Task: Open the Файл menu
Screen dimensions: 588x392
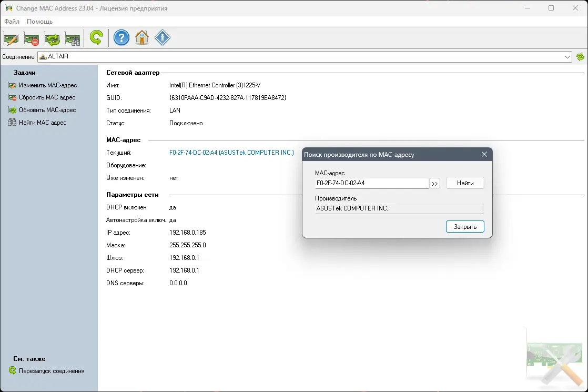Action: (x=12, y=22)
